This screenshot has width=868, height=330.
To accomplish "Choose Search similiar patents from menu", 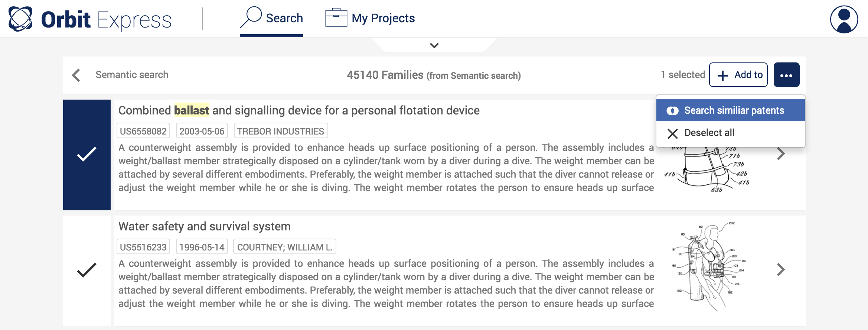I will pos(734,110).
